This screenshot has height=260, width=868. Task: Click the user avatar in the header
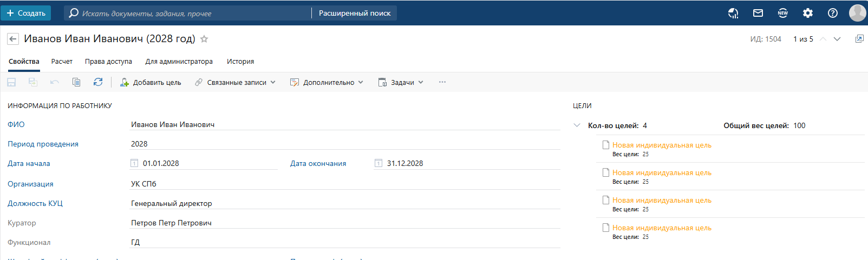point(857,13)
